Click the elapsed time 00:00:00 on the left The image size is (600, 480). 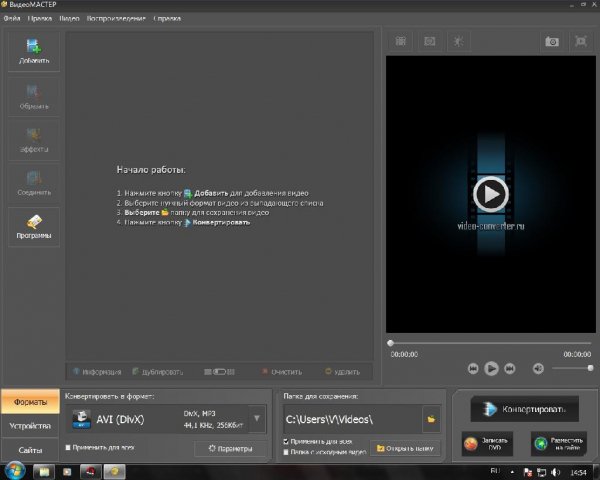[x=404, y=354]
